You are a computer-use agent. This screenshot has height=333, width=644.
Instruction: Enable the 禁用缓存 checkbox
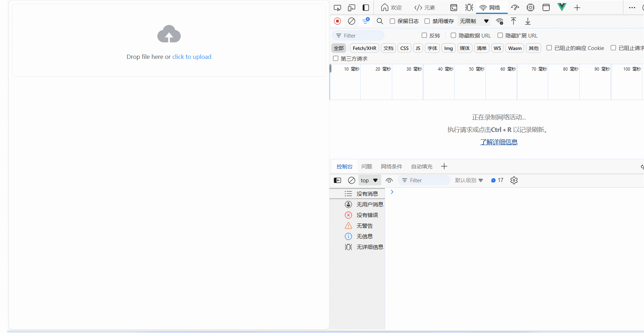[x=427, y=21]
